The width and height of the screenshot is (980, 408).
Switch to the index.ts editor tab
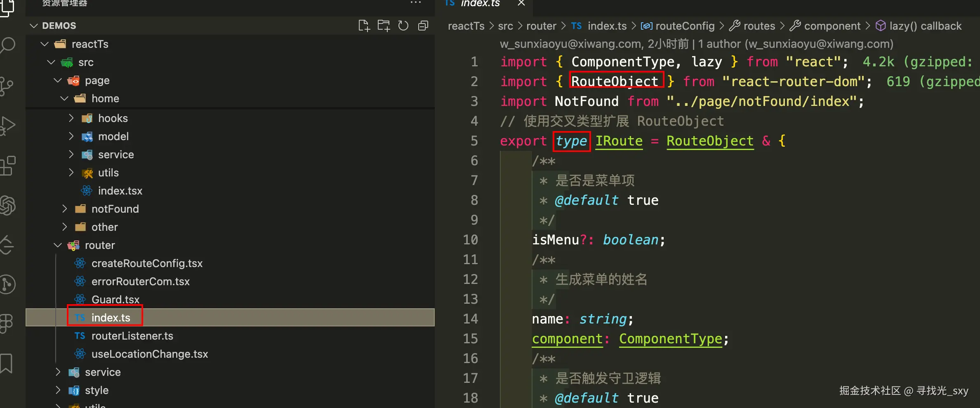480,3
